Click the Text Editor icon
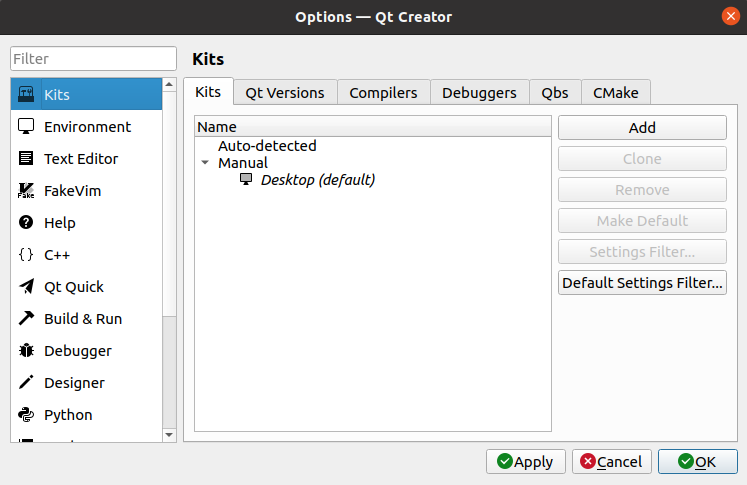The width and height of the screenshot is (747, 485). (x=26, y=158)
